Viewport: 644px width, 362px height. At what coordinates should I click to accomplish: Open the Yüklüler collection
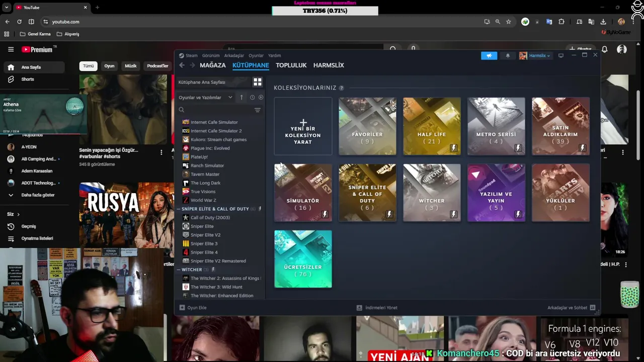point(560,193)
